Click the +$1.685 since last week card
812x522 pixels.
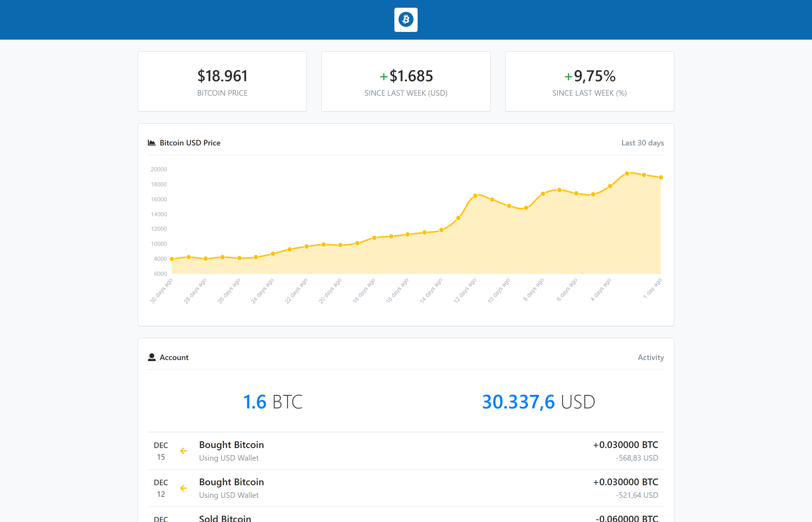(x=406, y=81)
